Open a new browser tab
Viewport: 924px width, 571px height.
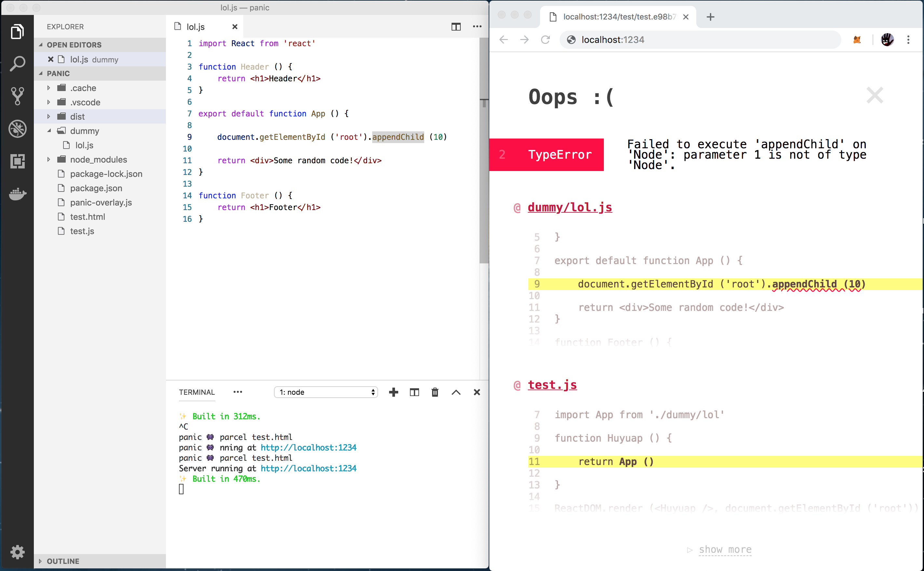coord(710,17)
